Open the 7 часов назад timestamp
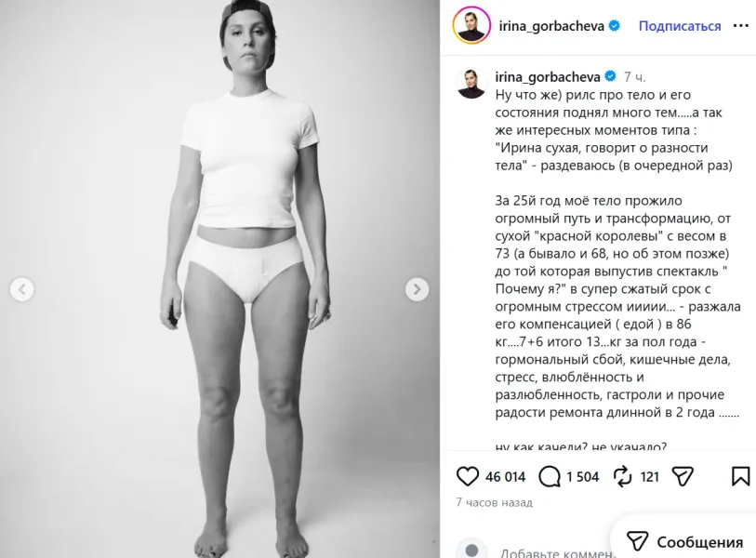Viewport: 756px width, 558px height. tap(494, 502)
